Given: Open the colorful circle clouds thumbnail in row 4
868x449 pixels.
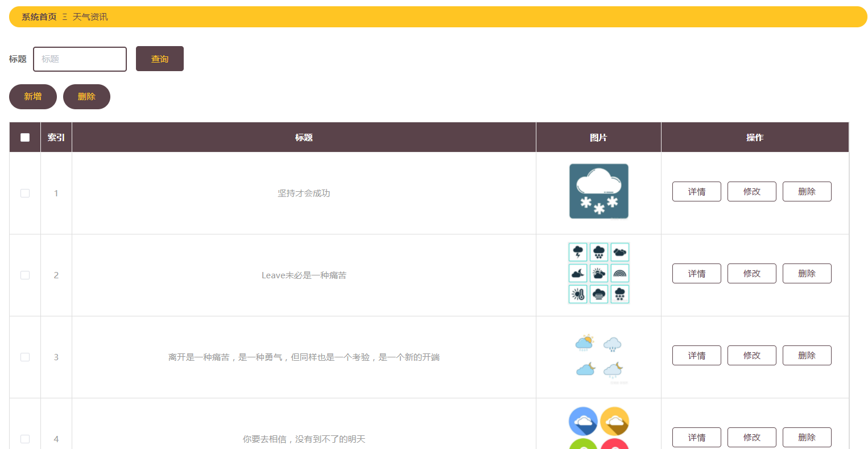Looking at the screenshot, I should 599,427.
